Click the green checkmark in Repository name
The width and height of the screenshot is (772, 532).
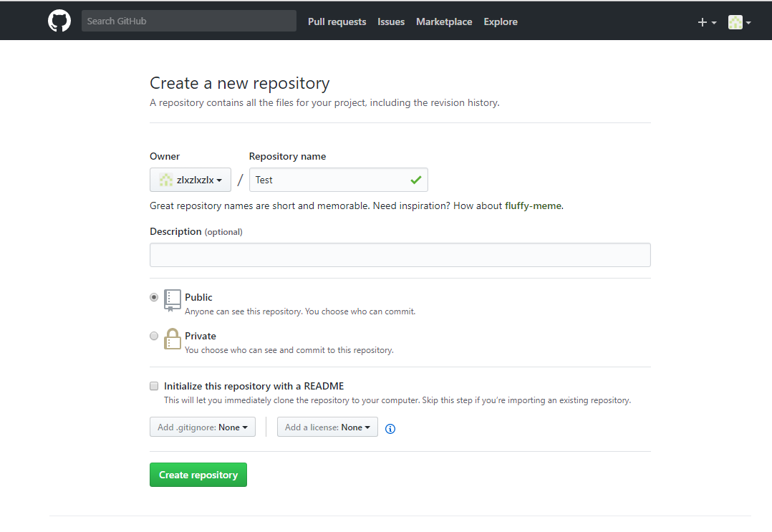(416, 180)
